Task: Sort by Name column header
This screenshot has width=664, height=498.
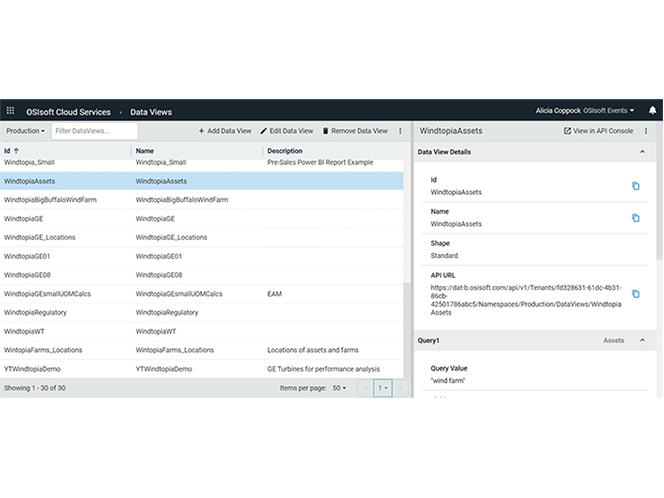Action: (145, 151)
